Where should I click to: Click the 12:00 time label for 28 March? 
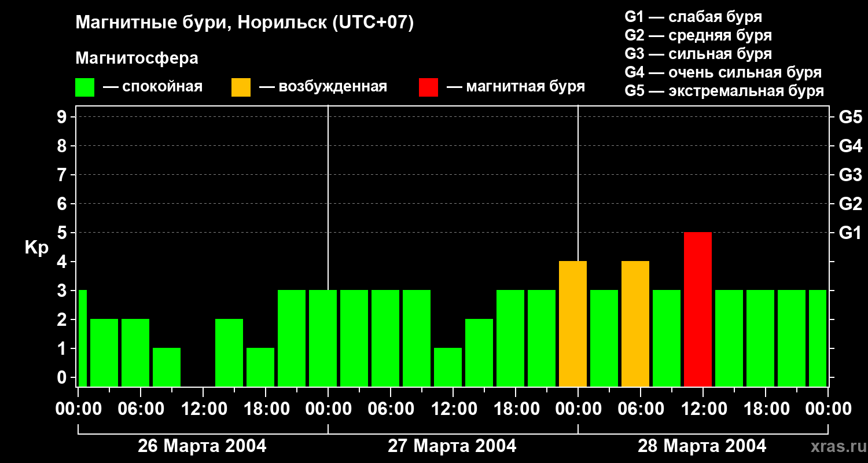703,409
